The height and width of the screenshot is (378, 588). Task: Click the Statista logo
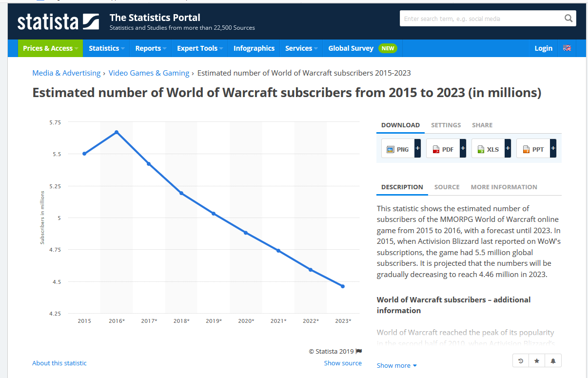click(x=58, y=21)
